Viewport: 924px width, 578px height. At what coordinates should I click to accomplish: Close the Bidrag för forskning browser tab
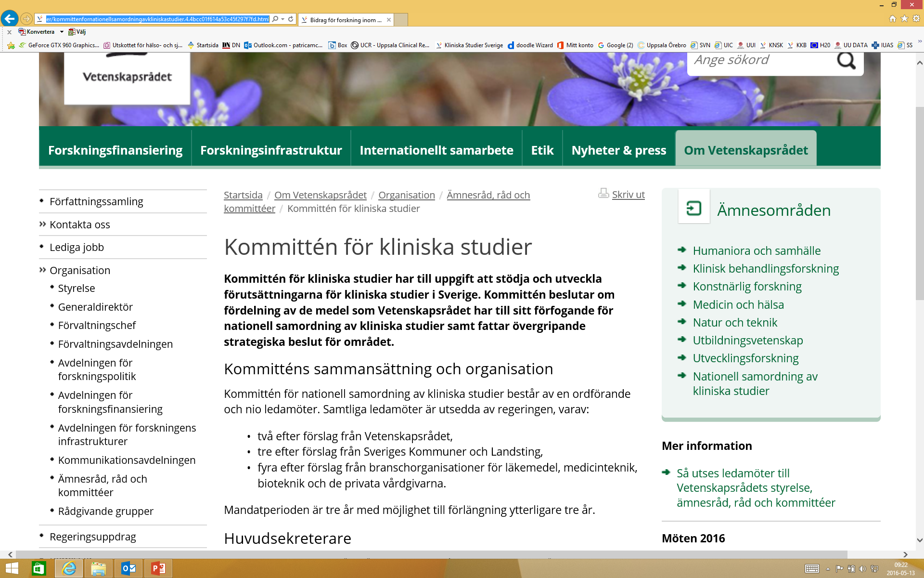pyautogui.click(x=389, y=20)
